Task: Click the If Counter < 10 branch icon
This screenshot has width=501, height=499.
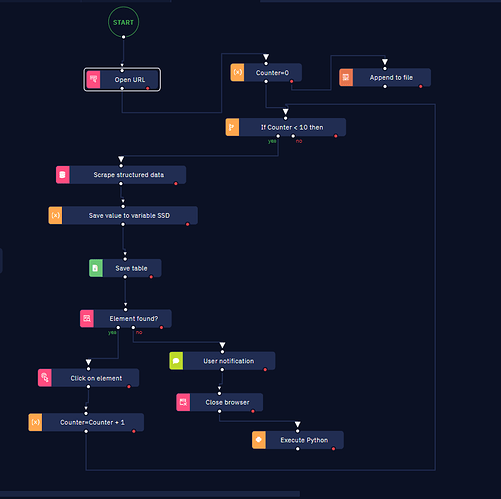Action: (232, 127)
